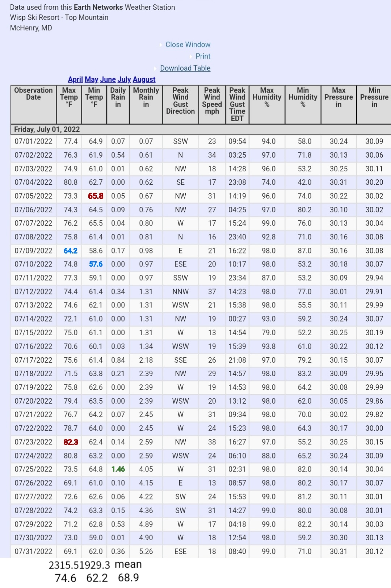Click the Max Temp °F column header

[69, 104]
